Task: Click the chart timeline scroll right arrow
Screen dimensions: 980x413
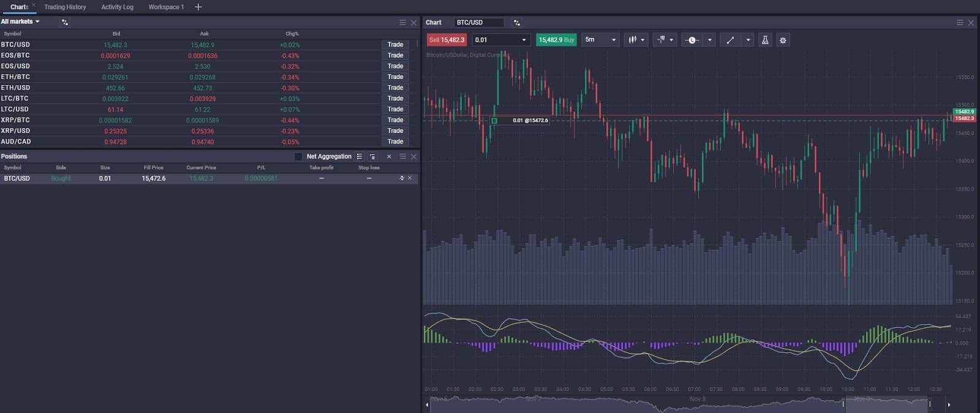Action: tap(949, 404)
